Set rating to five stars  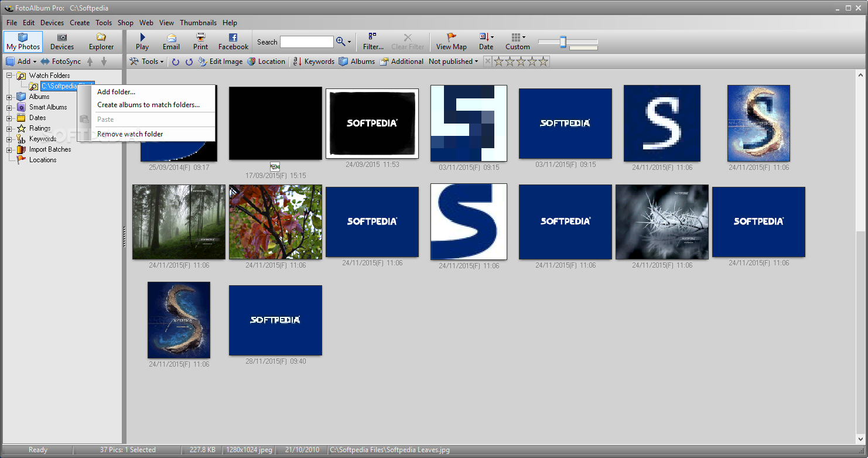544,61
